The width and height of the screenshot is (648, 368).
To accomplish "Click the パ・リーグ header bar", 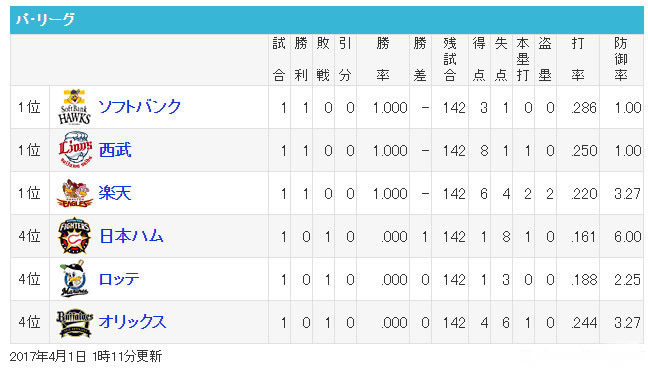I will point(326,19).
